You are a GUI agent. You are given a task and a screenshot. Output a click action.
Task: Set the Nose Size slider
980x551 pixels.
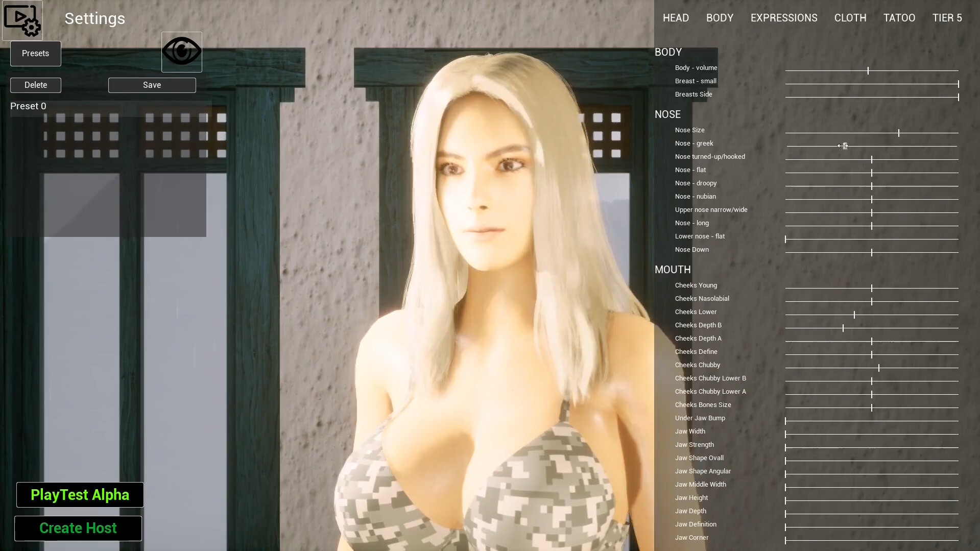coord(899,133)
